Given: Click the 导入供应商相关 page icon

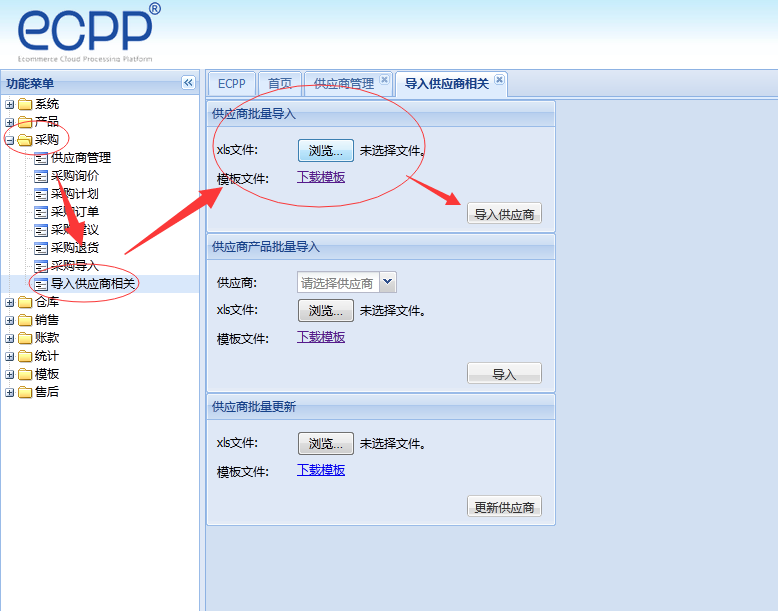Looking at the screenshot, I should (x=41, y=284).
